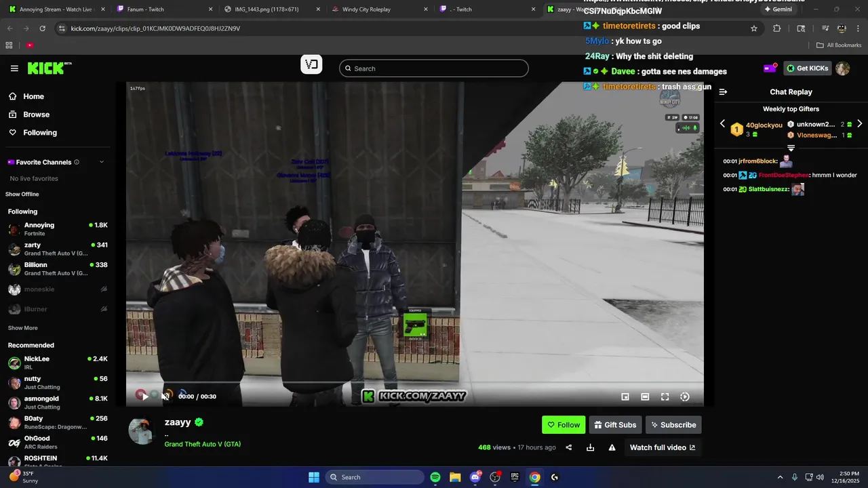Open the chat user FrontDoeStephen

[x=783, y=176]
